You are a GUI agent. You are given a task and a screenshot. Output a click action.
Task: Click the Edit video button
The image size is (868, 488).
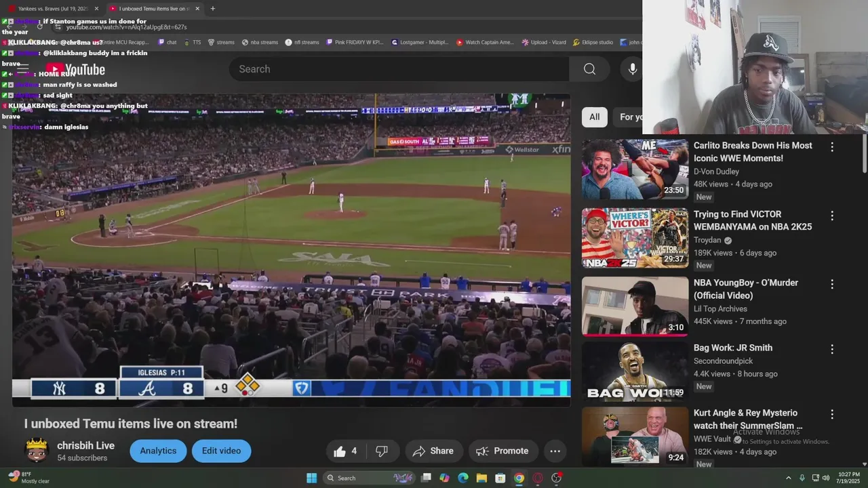click(221, 451)
